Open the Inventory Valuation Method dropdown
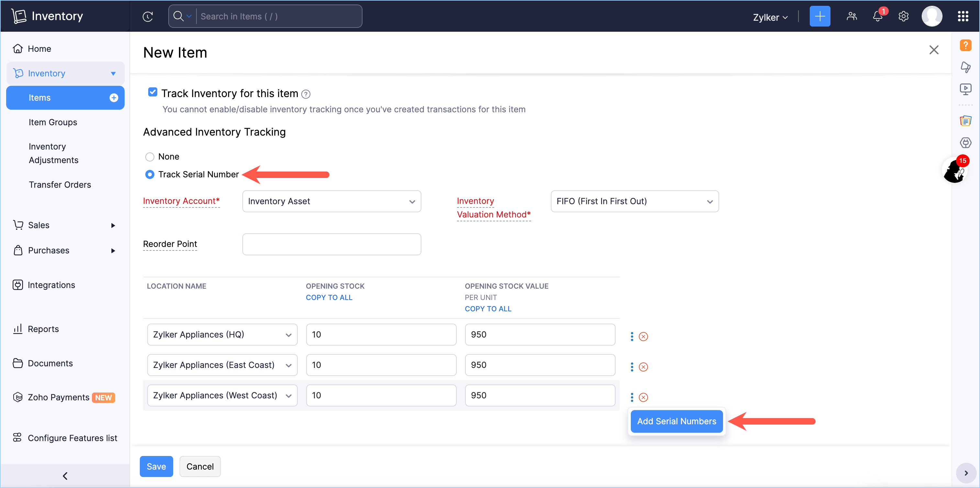This screenshot has height=488, width=980. click(634, 201)
